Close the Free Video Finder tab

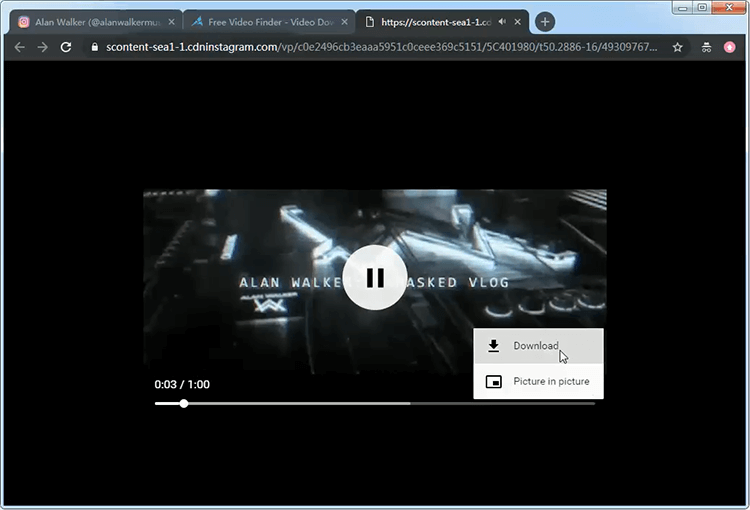click(344, 22)
